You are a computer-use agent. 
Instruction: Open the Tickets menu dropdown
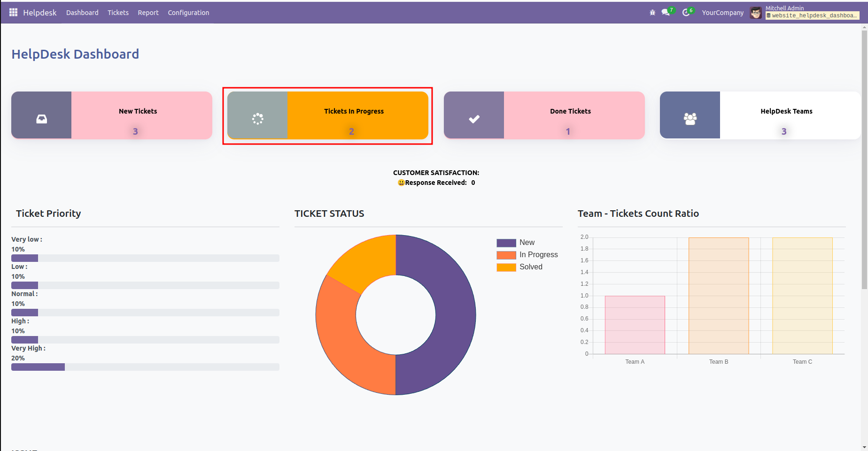click(x=118, y=13)
